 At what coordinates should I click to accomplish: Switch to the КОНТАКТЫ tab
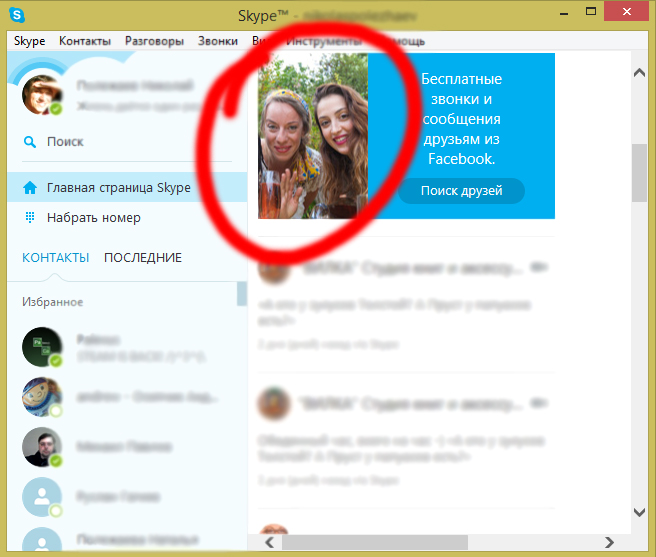pyautogui.click(x=55, y=257)
